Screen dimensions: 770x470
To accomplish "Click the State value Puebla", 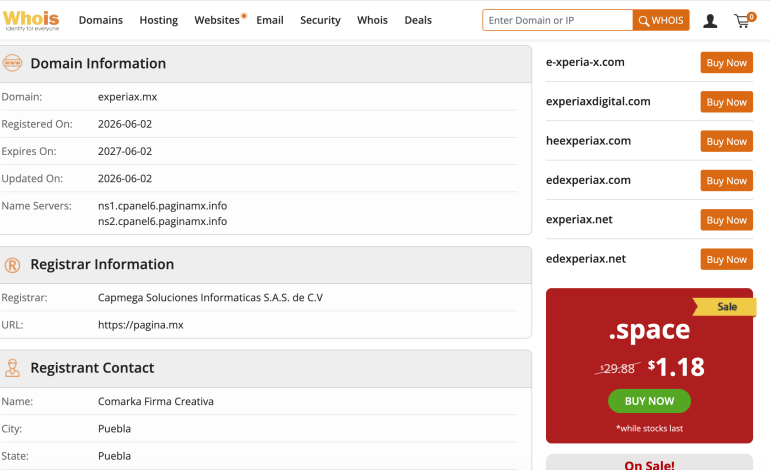I will (114, 456).
